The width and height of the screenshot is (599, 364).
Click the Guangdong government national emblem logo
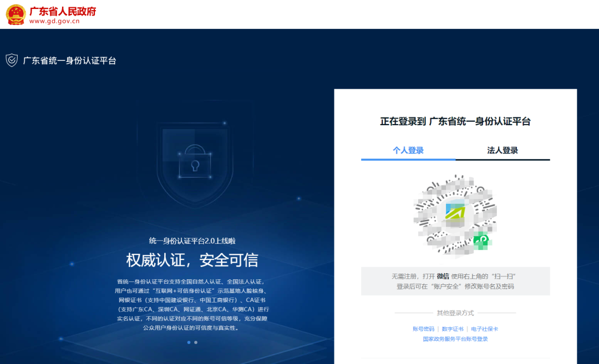(x=16, y=14)
